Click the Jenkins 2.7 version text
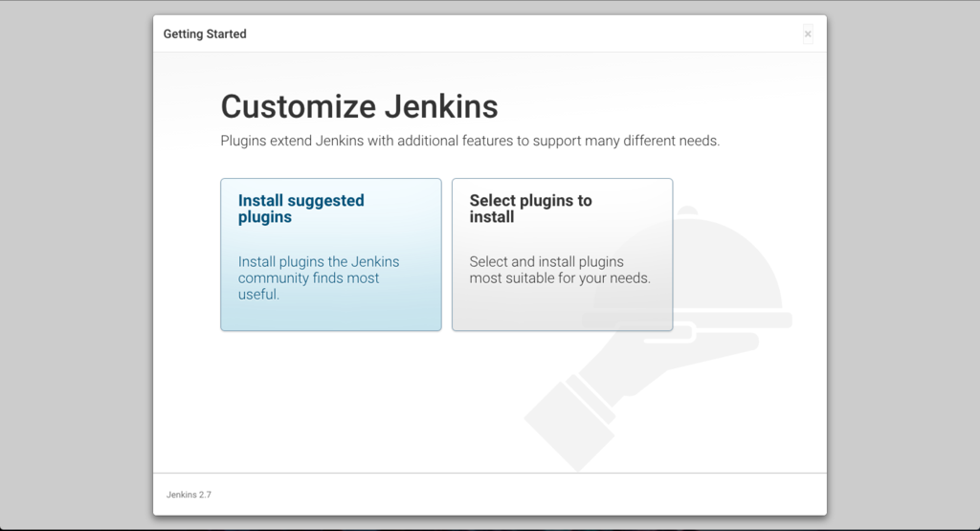Viewport: 980px width, 531px height. [x=189, y=494]
